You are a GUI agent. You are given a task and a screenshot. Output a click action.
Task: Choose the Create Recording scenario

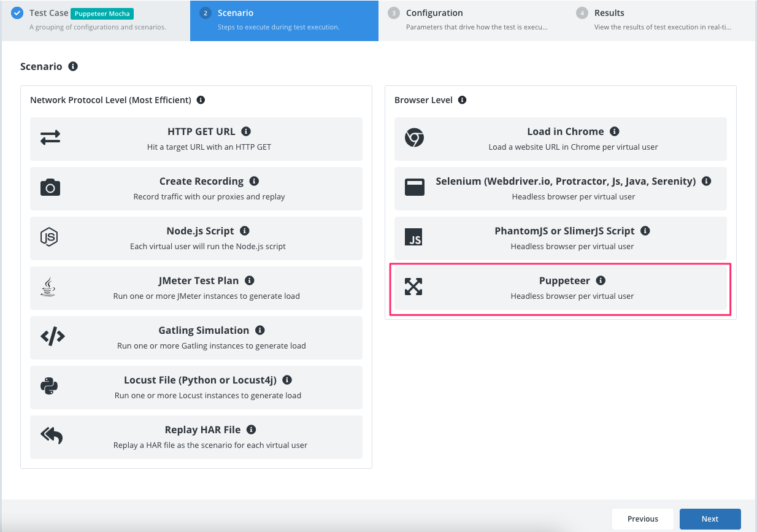point(196,188)
